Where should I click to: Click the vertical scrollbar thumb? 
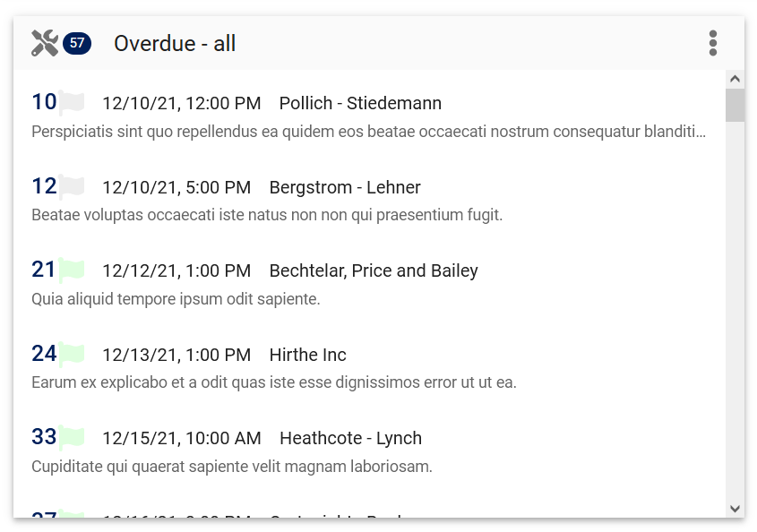click(735, 105)
